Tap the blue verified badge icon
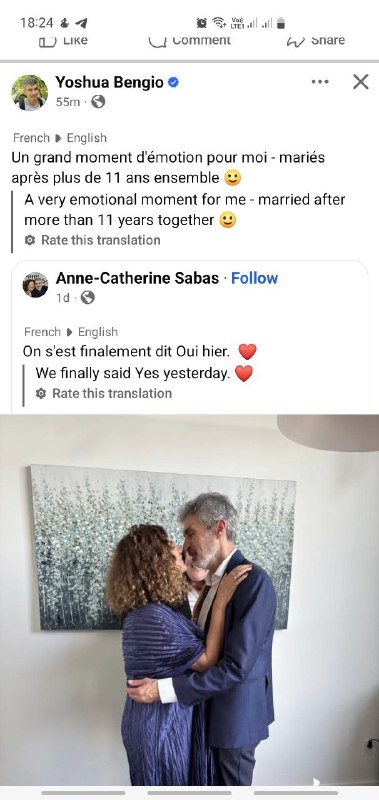 [173, 82]
